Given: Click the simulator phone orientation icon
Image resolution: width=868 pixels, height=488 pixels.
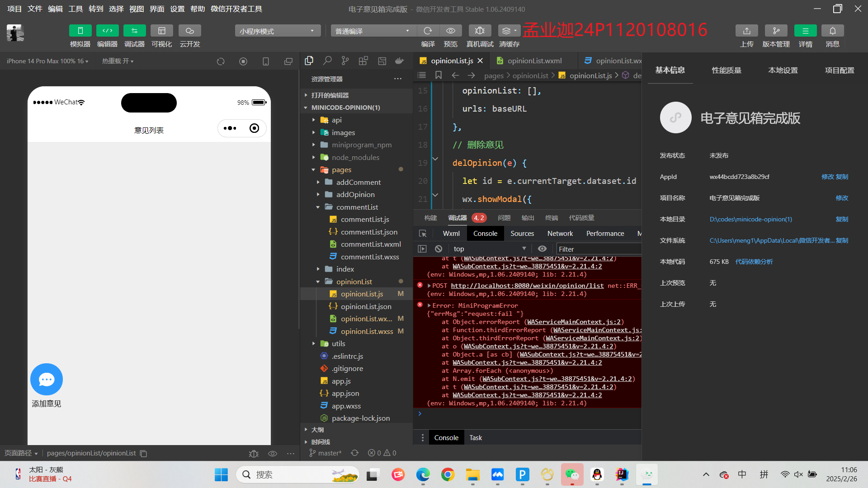Looking at the screenshot, I should click(x=266, y=61).
